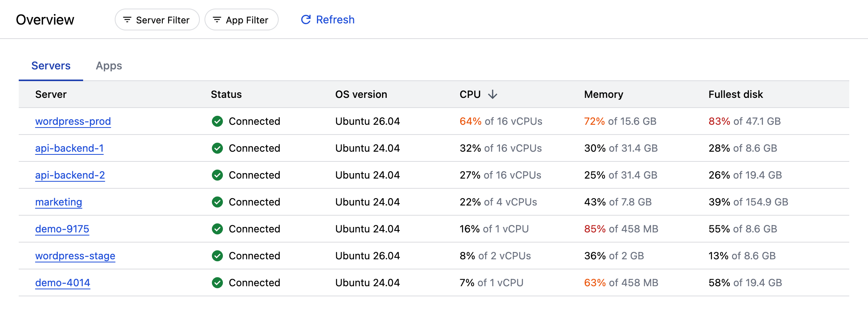Go to the demo-9175 server page
The image size is (868, 310).
point(62,229)
